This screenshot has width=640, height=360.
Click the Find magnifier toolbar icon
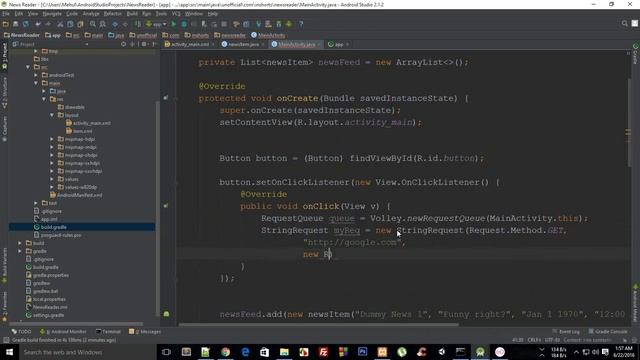pyautogui.click(x=93, y=24)
